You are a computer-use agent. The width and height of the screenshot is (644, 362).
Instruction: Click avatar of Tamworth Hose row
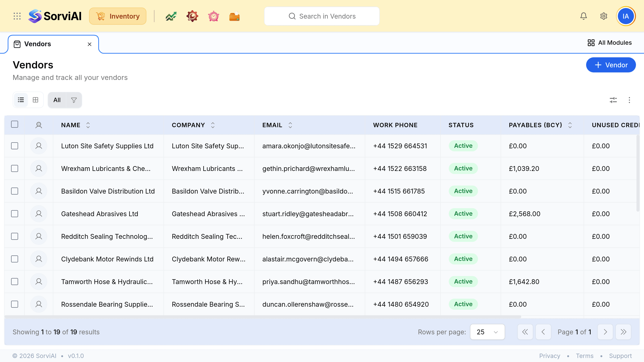click(x=39, y=282)
